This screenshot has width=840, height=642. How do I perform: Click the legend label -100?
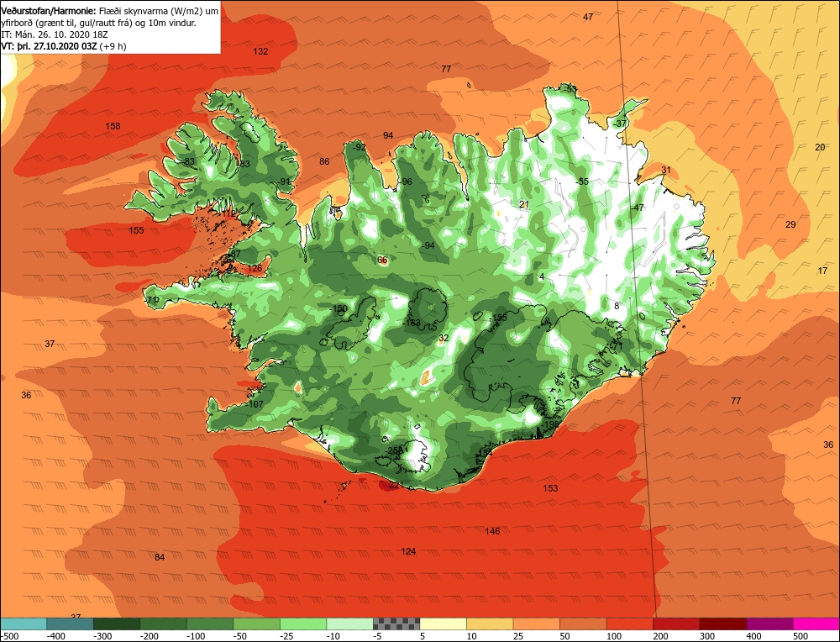coord(196,636)
